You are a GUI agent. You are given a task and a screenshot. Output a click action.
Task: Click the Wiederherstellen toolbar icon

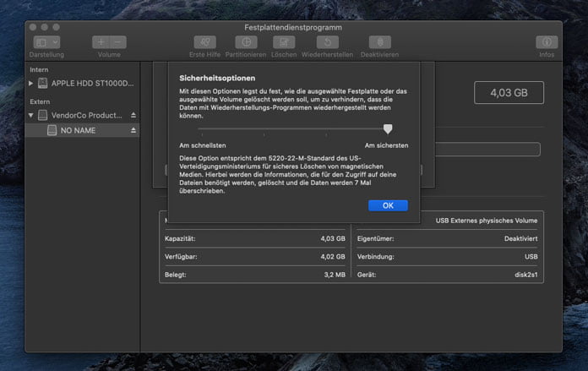click(x=327, y=41)
